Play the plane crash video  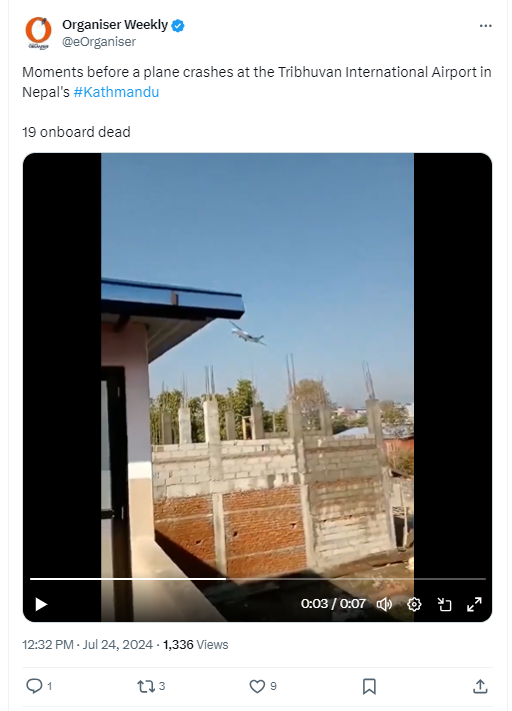click(x=41, y=604)
